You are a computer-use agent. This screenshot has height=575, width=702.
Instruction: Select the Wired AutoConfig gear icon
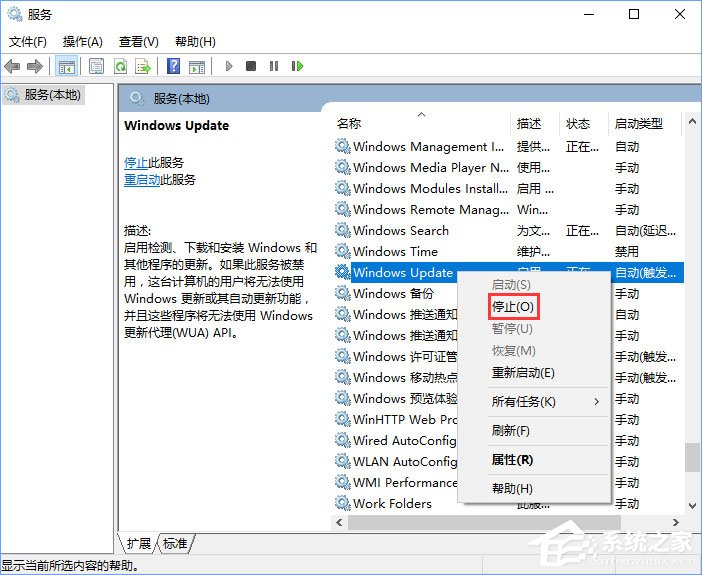(x=342, y=440)
